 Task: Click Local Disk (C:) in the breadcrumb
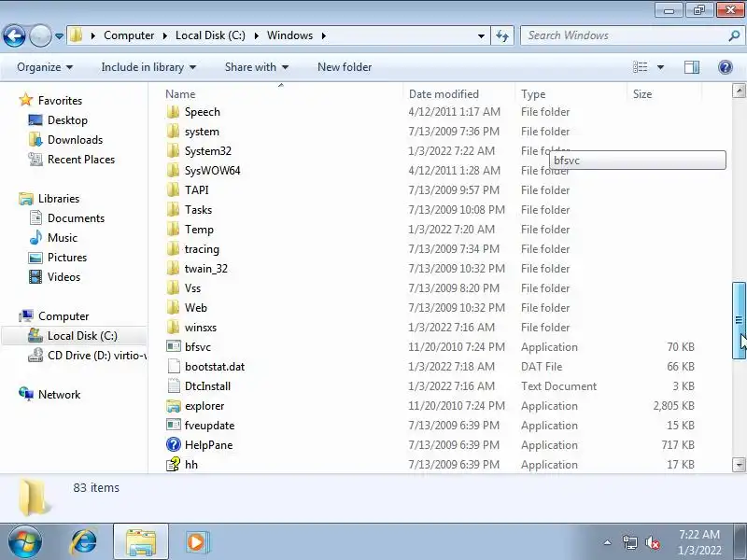(x=210, y=35)
